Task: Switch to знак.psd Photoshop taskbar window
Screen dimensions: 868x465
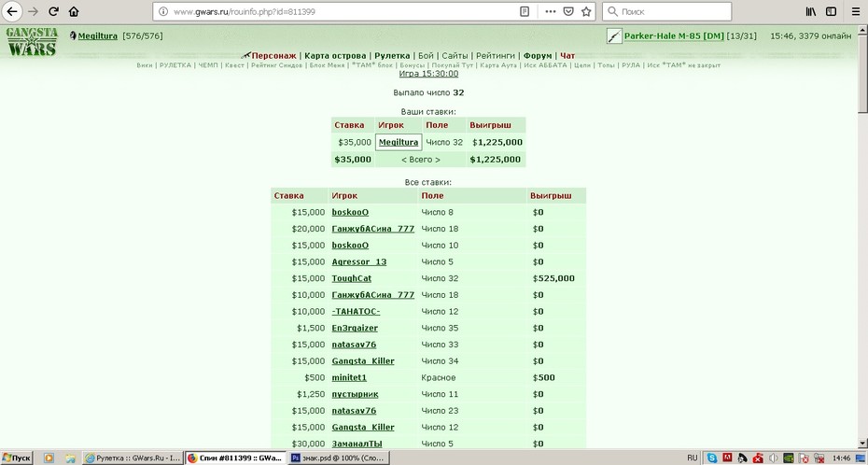Action: [339, 458]
